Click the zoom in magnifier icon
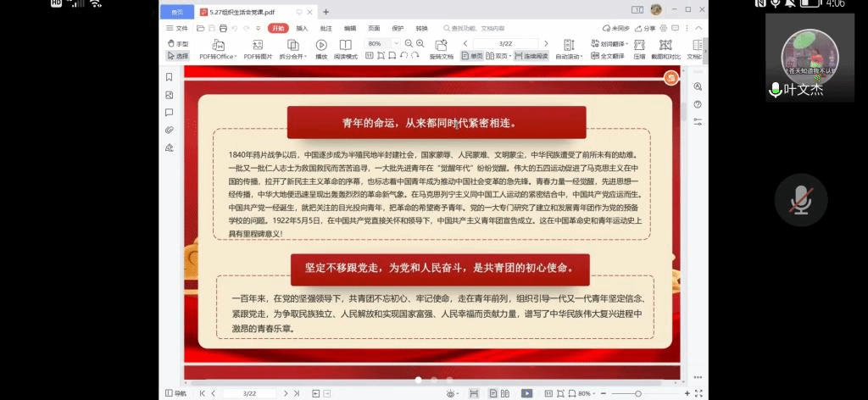 coord(420,43)
